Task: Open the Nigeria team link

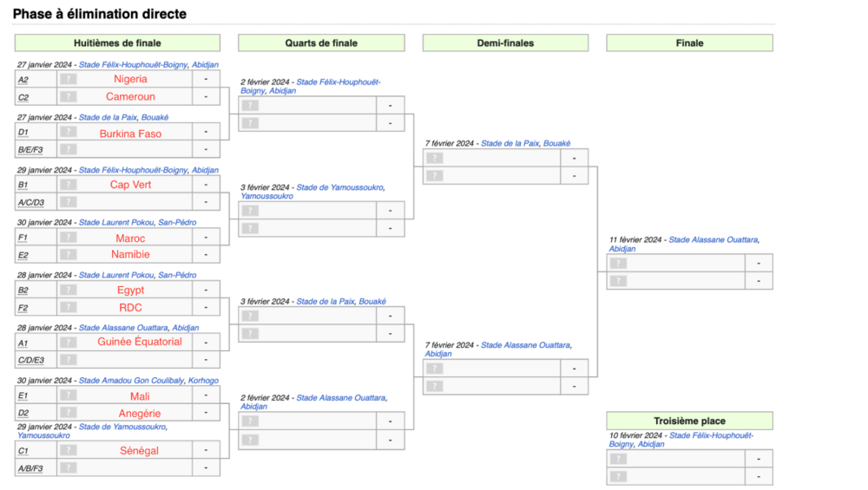Action: point(130,79)
